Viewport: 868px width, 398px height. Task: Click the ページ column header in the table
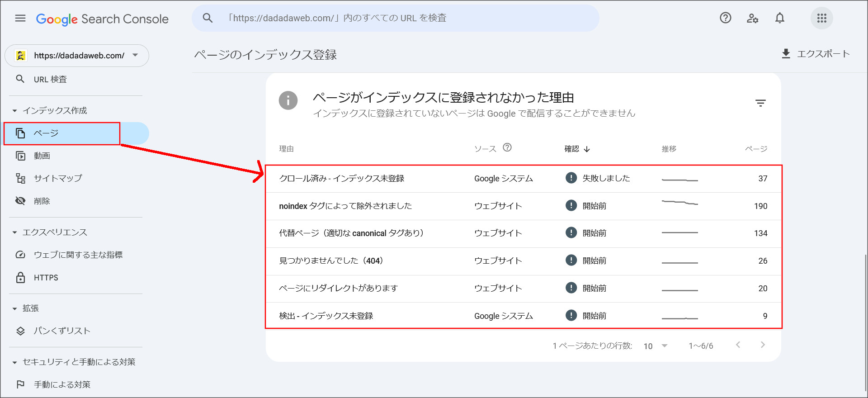(756, 149)
